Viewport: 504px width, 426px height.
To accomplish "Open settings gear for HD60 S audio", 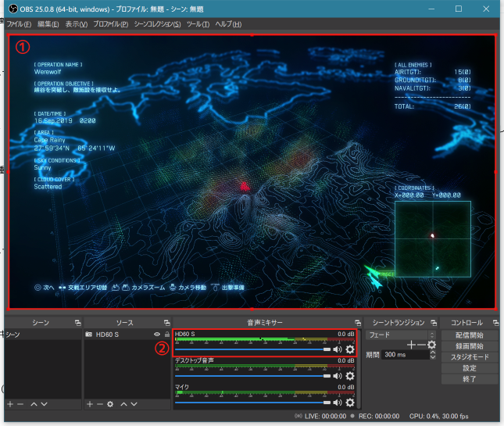I will point(350,349).
